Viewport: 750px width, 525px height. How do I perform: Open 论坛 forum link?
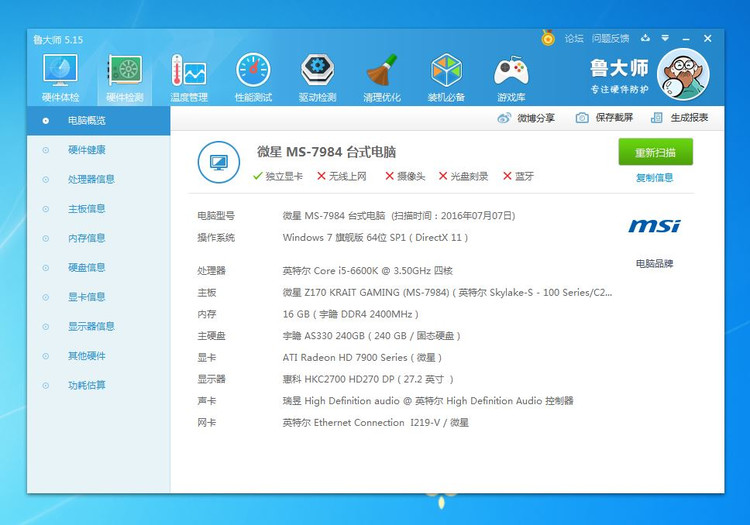tap(574, 38)
